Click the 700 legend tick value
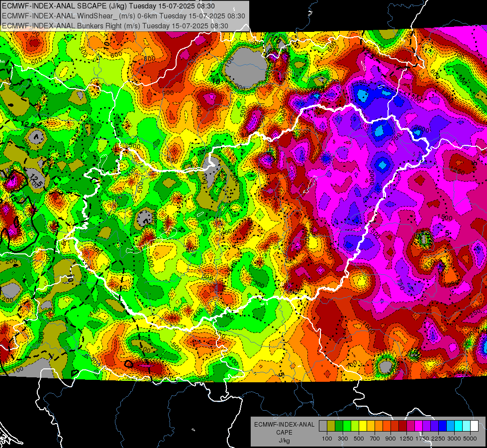Screen dimensions: 487x448 click(375, 439)
